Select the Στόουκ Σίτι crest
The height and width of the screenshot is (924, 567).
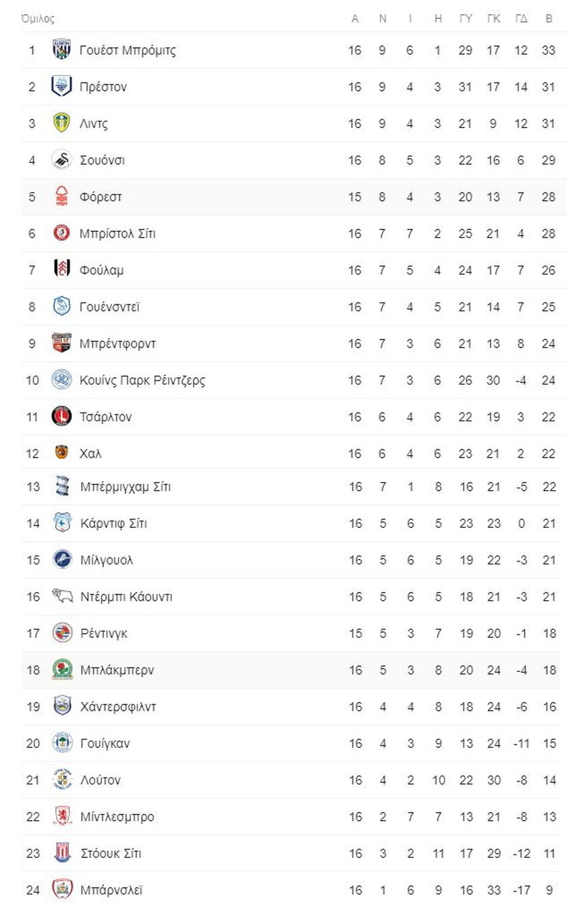[61, 853]
